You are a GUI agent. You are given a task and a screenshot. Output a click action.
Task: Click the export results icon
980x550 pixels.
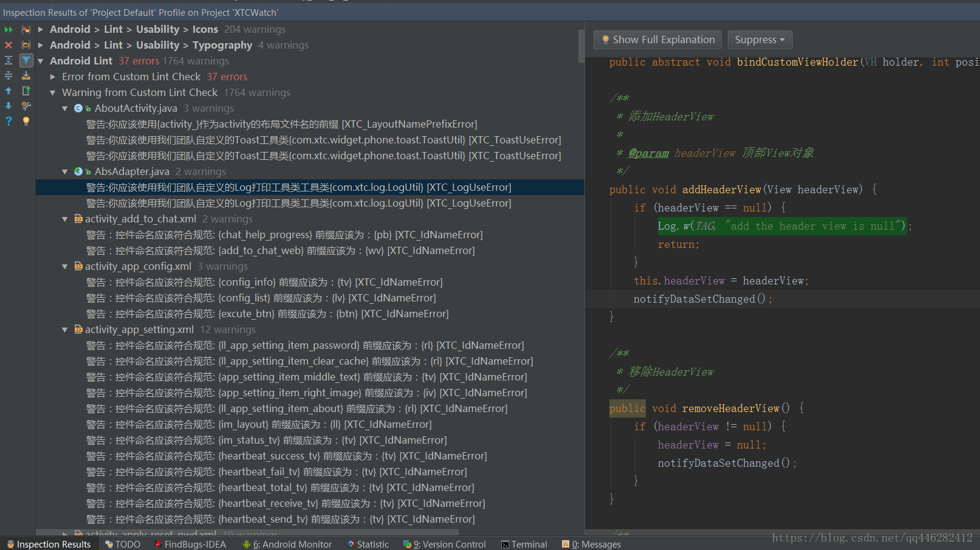click(x=26, y=75)
